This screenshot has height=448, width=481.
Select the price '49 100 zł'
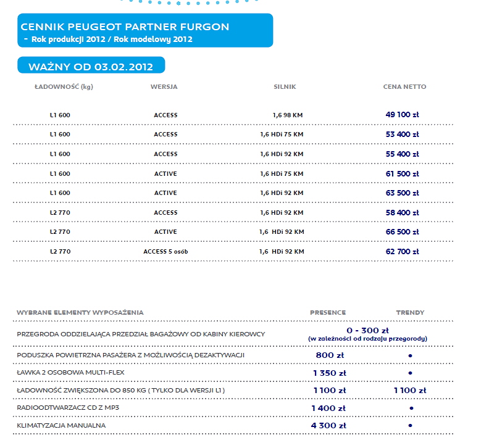tap(402, 115)
